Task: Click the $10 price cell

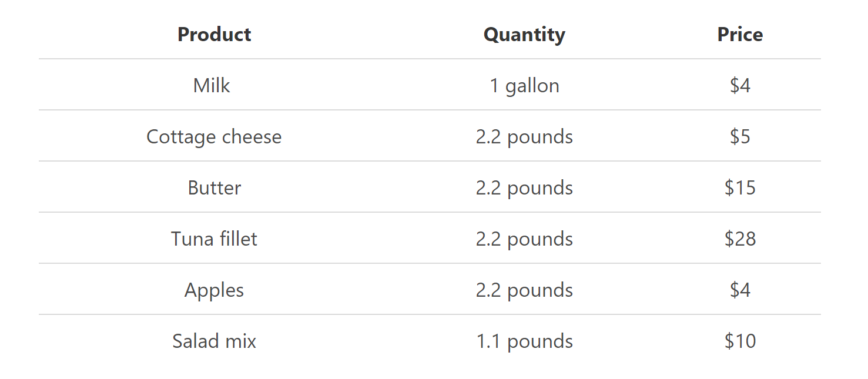Action: coord(740,341)
